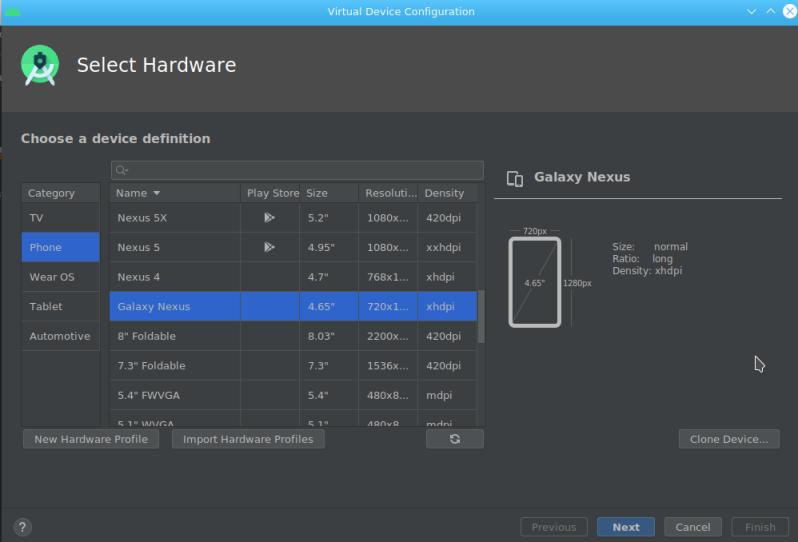This screenshot has width=798, height=542.
Task: Click the search magnifier icon
Action: pyautogui.click(x=121, y=170)
